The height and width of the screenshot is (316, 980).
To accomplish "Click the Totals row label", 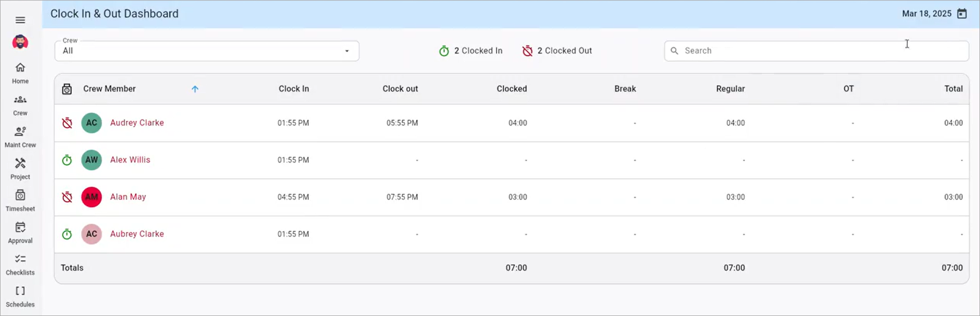I will click(x=72, y=268).
